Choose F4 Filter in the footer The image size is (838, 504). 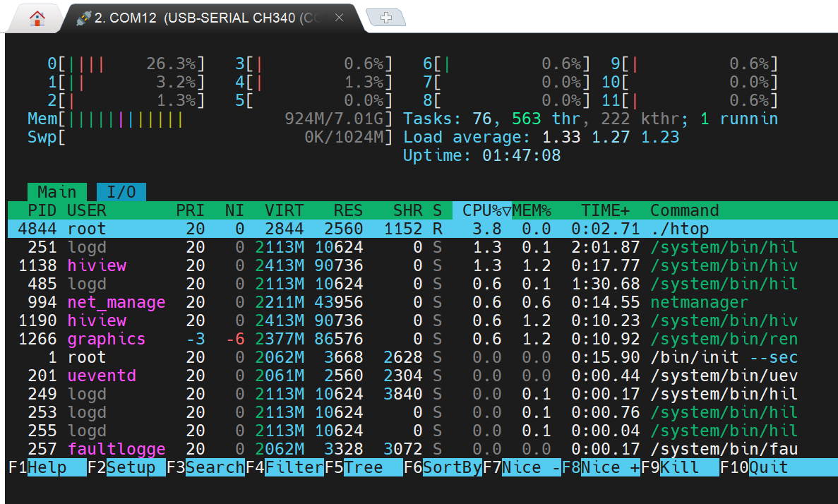pos(285,467)
